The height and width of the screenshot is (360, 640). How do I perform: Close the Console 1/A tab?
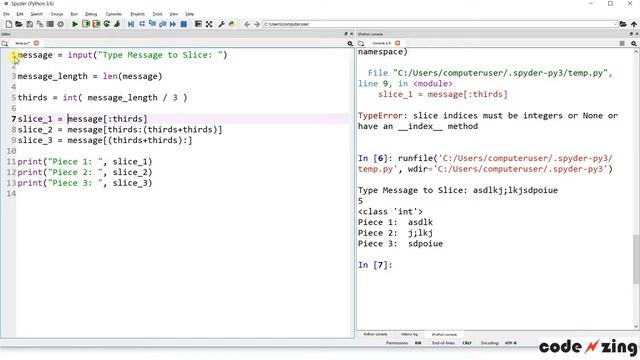coord(398,43)
